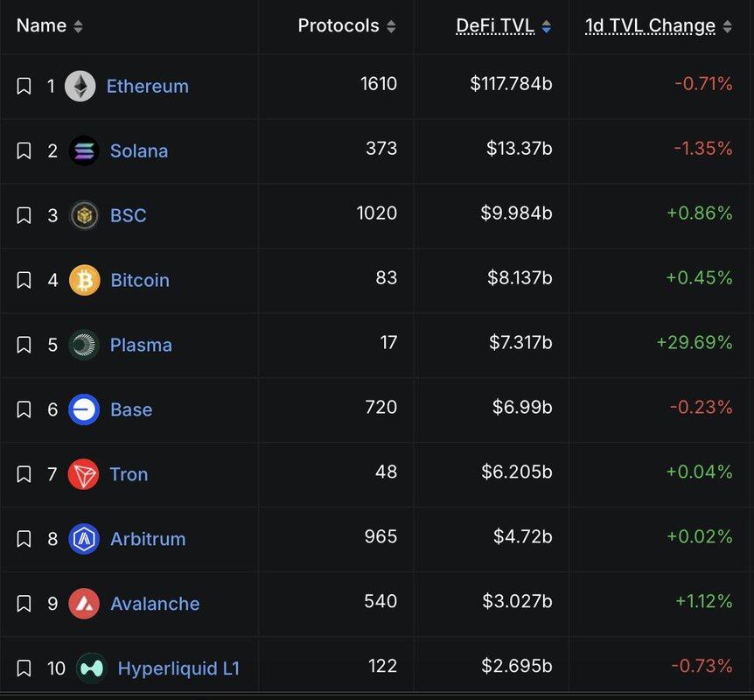Click the Bitcoin logo icon

[x=85, y=280]
